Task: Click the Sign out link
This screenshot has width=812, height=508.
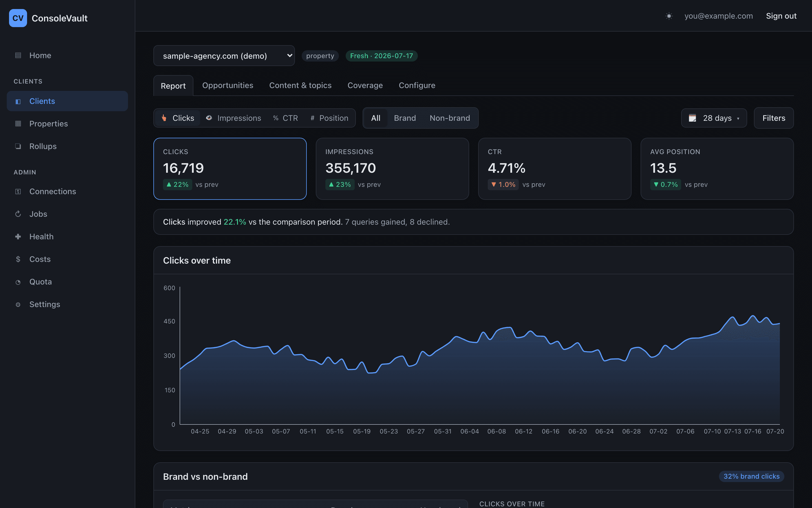Action: point(781,16)
